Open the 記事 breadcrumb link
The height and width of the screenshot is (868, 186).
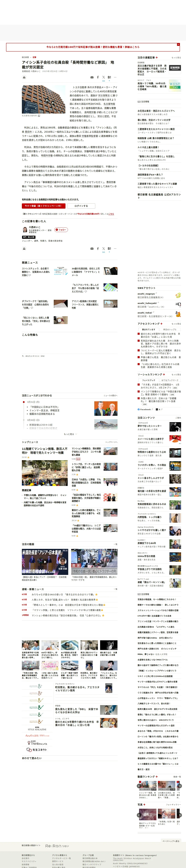click(34, 57)
